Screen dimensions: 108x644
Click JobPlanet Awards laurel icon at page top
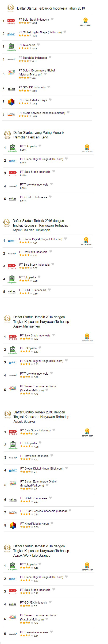(10, 8)
